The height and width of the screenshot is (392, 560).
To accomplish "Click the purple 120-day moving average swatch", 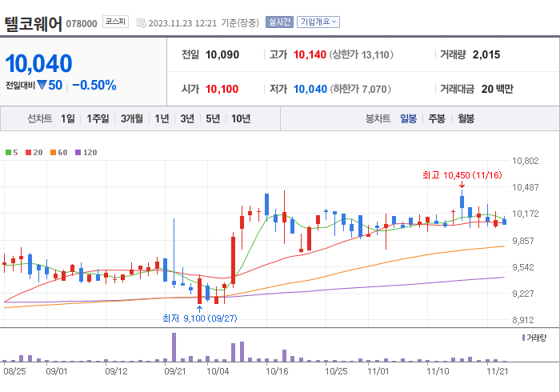I will [x=78, y=153].
